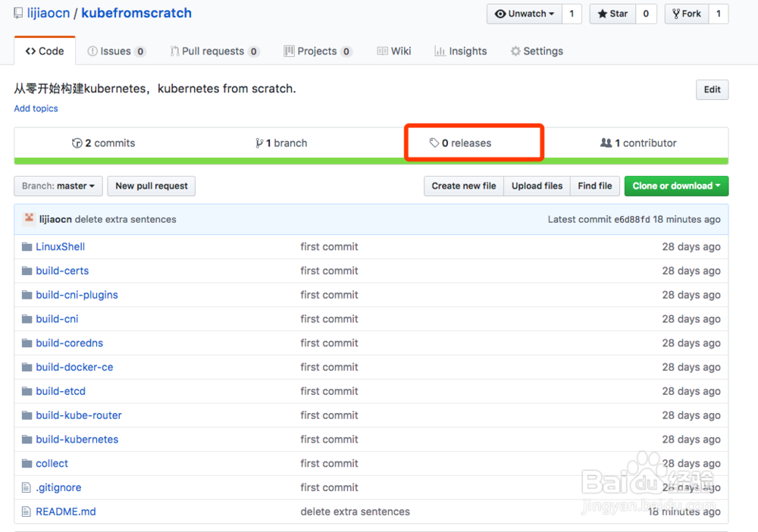Image resolution: width=758 pixels, height=532 pixels.
Task: Click the eye icon on Unwatch button
Action: pos(501,13)
